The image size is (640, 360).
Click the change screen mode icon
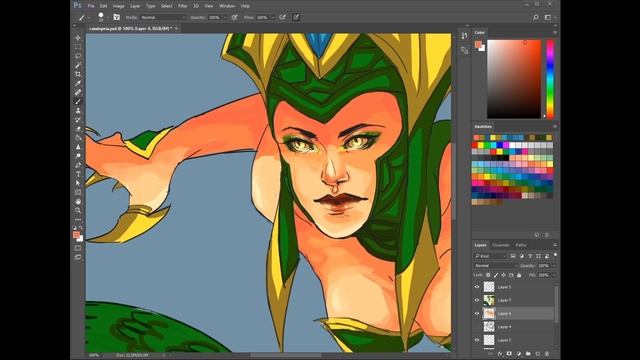click(78, 257)
